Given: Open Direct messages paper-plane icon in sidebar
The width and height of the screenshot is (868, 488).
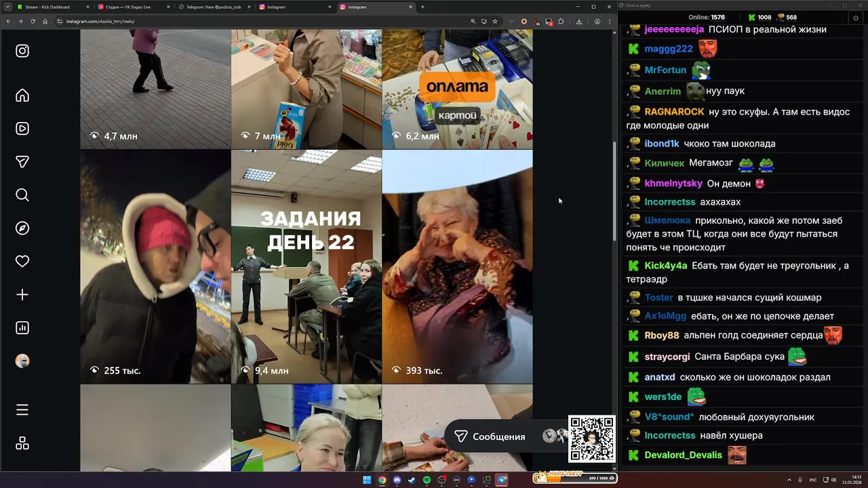Looking at the screenshot, I should pyautogui.click(x=22, y=162).
